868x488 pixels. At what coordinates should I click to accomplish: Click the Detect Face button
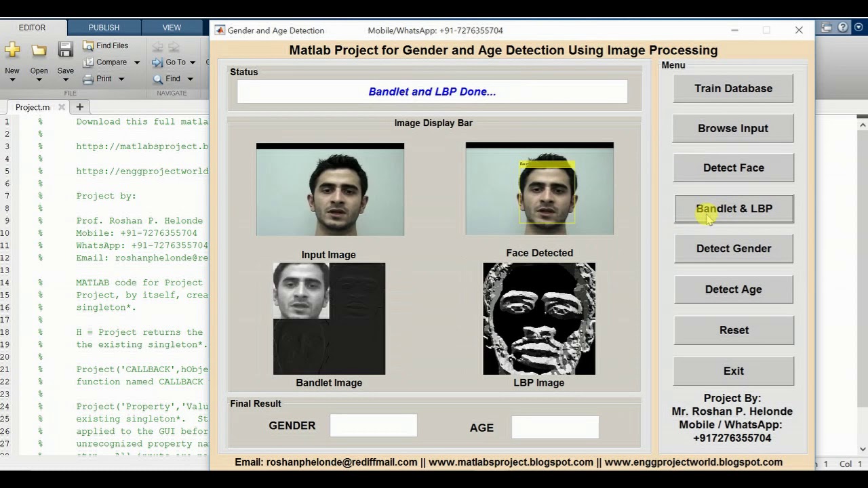pyautogui.click(x=733, y=167)
